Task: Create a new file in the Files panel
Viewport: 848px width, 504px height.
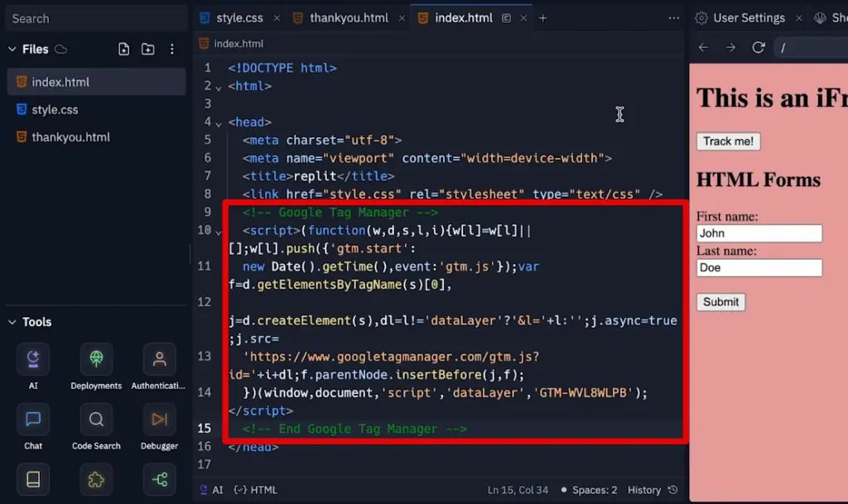Action: [123, 49]
